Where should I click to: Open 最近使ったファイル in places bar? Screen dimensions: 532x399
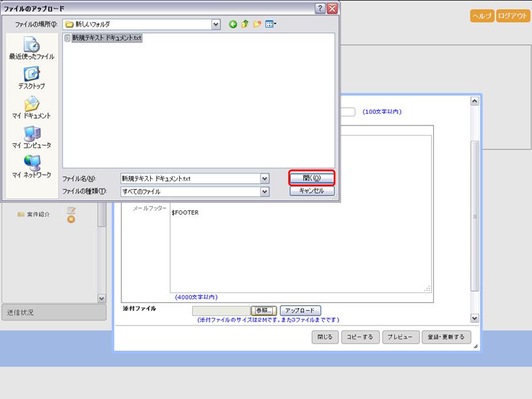(31, 49)
